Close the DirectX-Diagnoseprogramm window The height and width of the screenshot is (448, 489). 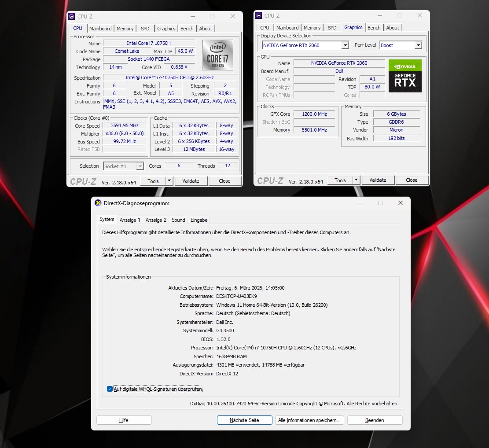pos(401,203)
